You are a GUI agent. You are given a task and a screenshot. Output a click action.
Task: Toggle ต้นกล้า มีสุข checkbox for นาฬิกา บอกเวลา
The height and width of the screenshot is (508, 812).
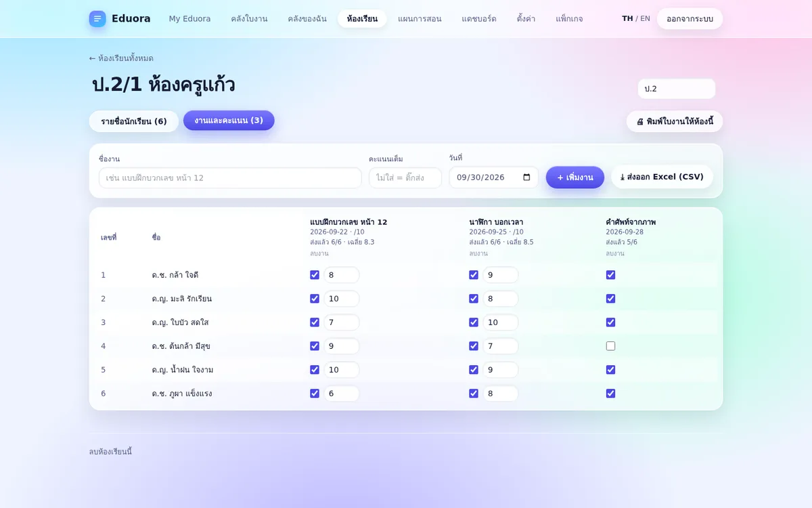(474, 346)
